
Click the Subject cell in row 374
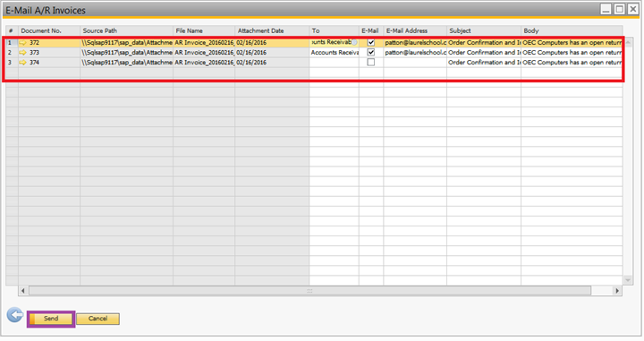click(x=484, y=63)
